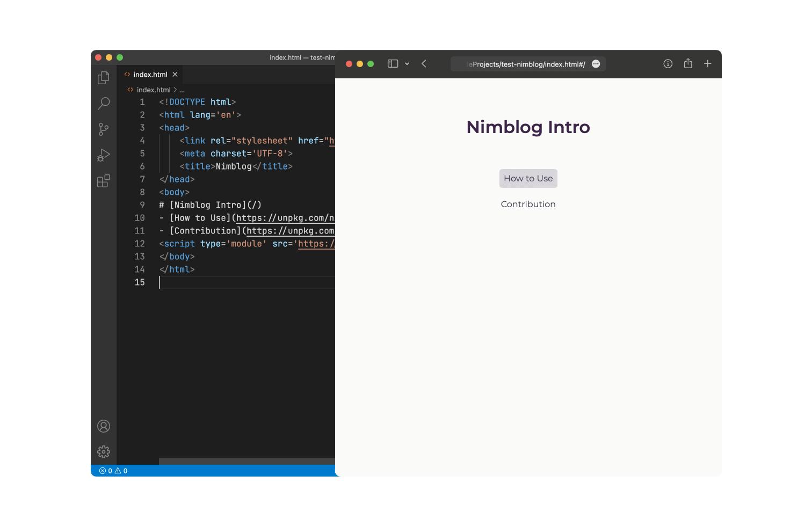Minimize the Safari window with yellow button

tap(360, 64)
